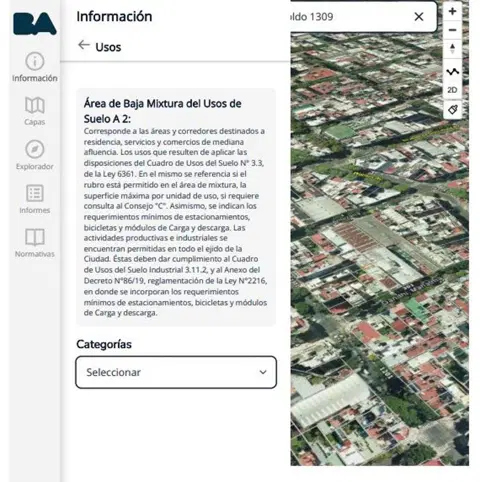Image resolution: width=480 pixels, height=482 pixels.
Task: Zoom in the map with plus button
Action: coord(452,12)
